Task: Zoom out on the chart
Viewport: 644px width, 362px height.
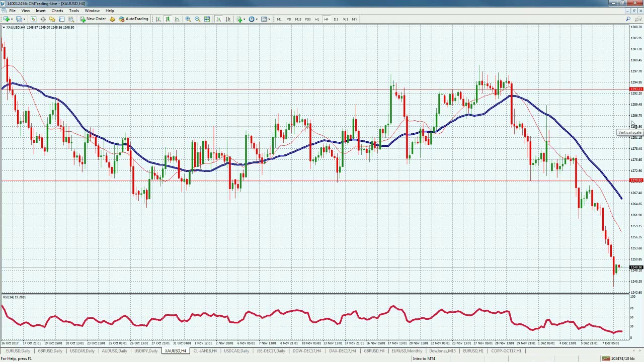Action: [197, 19]
